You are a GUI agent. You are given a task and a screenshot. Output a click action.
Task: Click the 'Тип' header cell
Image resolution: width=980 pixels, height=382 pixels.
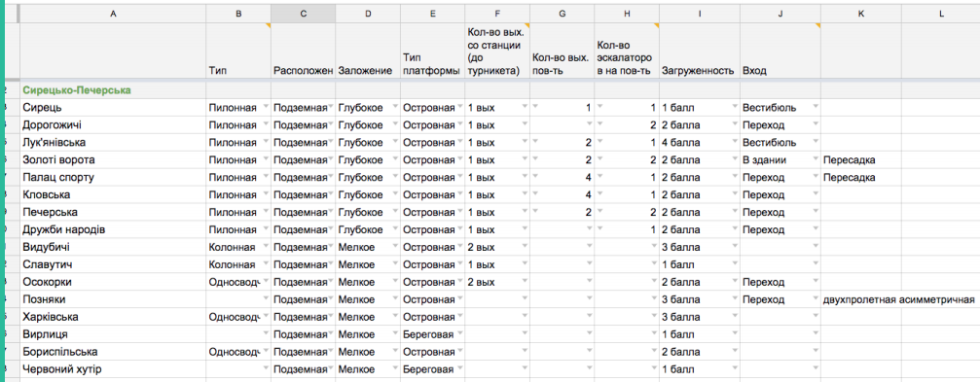click(238, 51)
